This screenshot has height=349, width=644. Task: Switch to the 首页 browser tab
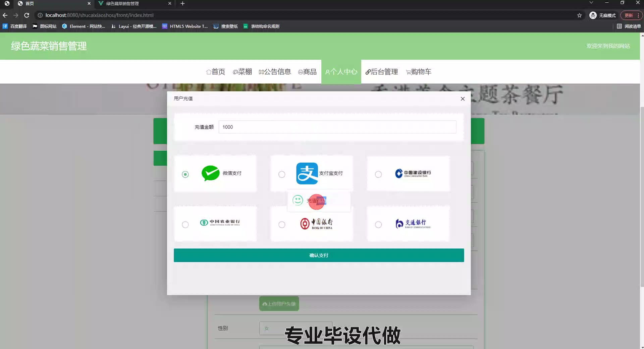point(54,4)
